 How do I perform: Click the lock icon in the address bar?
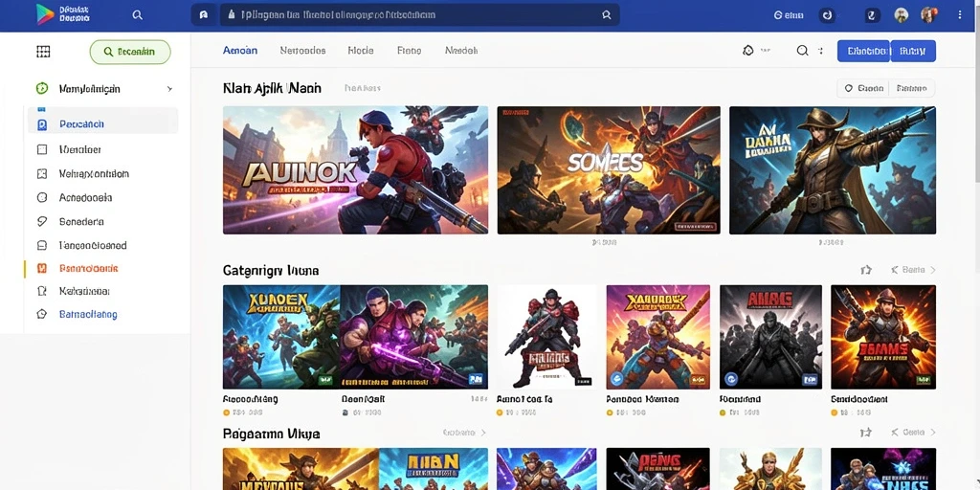pyautogui.click(x=232, y=15)
